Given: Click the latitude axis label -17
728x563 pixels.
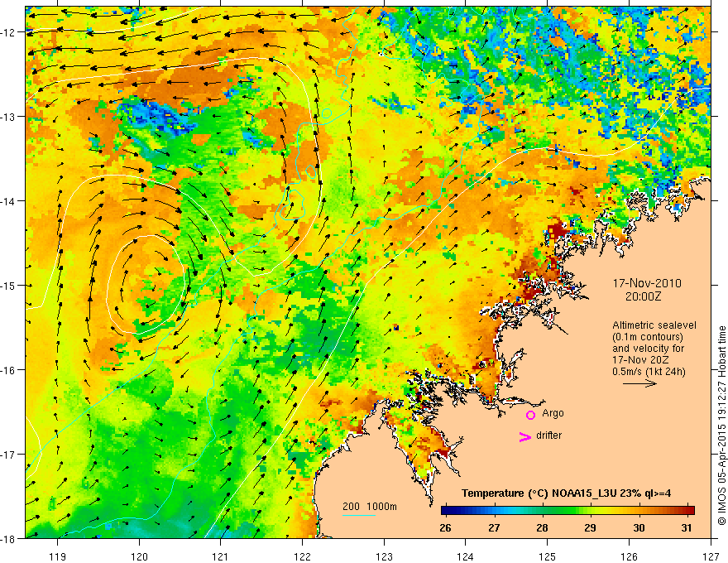Looking at the screenshot, I should click(x=9, y=454).
